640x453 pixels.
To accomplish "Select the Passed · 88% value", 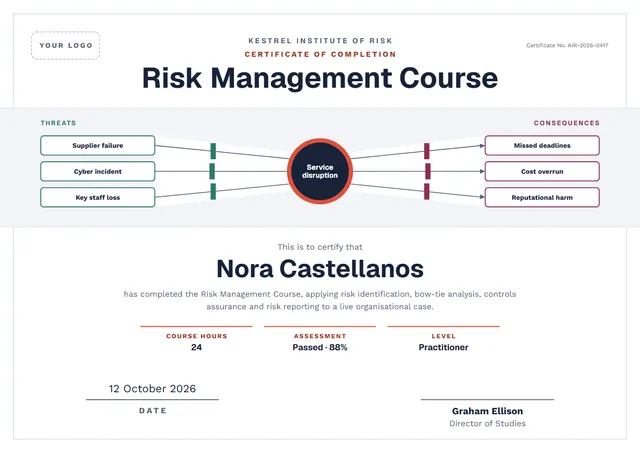I will (x=320, y=347).
